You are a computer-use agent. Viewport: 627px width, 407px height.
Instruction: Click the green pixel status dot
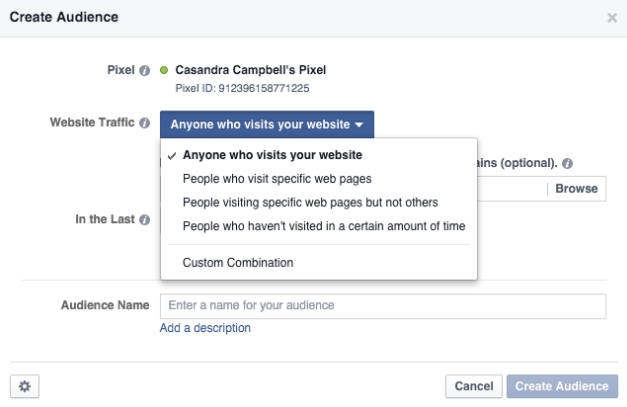tap(164, 70)
